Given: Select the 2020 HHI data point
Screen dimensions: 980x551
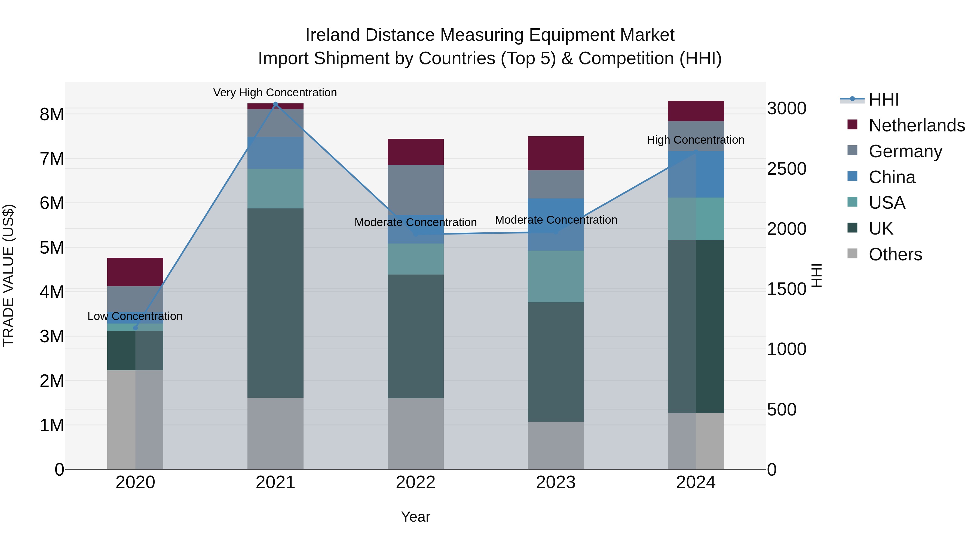Looking at the screenshot, I should (x=136, y=328).
